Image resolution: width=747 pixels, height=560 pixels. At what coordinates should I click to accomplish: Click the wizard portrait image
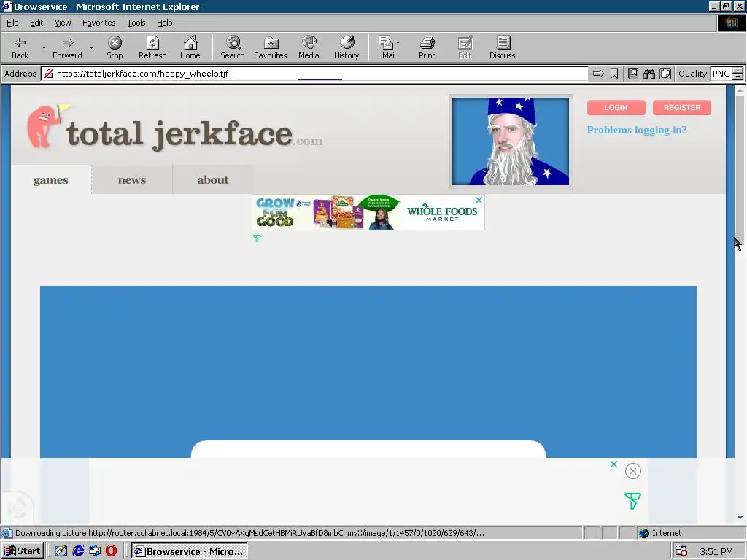coord(510,141)
